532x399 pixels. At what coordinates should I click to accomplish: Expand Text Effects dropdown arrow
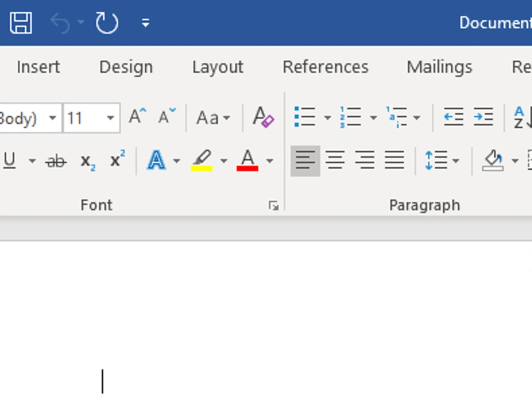tap(177, 161)
